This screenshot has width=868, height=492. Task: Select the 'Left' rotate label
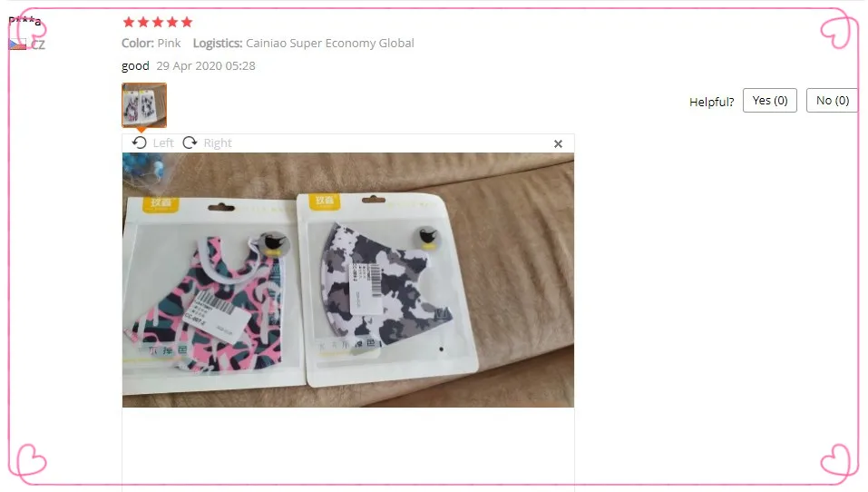pyautogui.click(x=163, y=143)
